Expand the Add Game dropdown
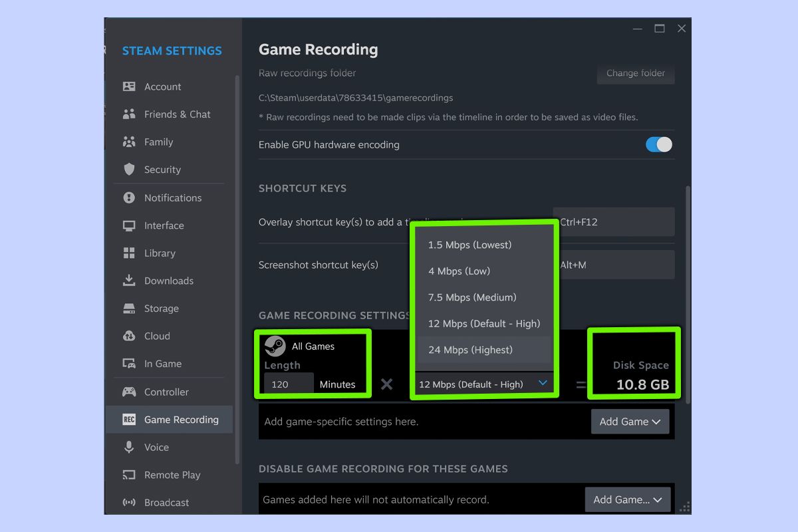Screen dimensions: 798x532 (629, 421)
